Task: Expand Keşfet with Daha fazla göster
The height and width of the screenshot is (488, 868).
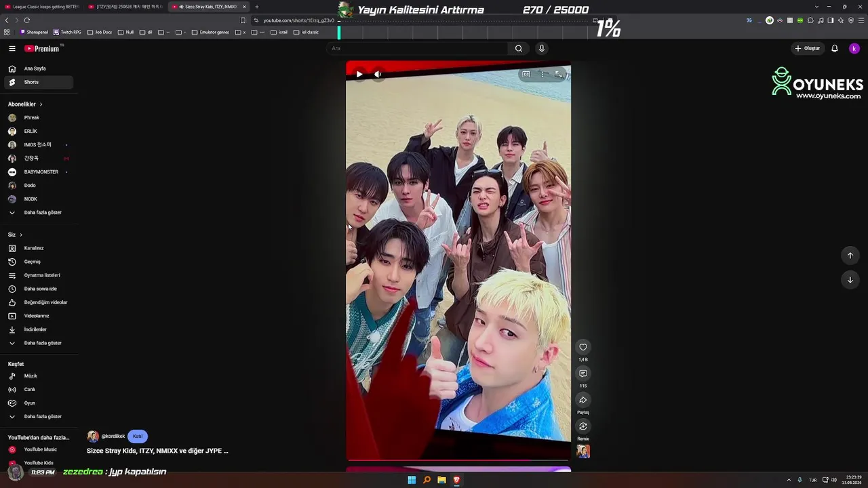Action: point(38,417)
